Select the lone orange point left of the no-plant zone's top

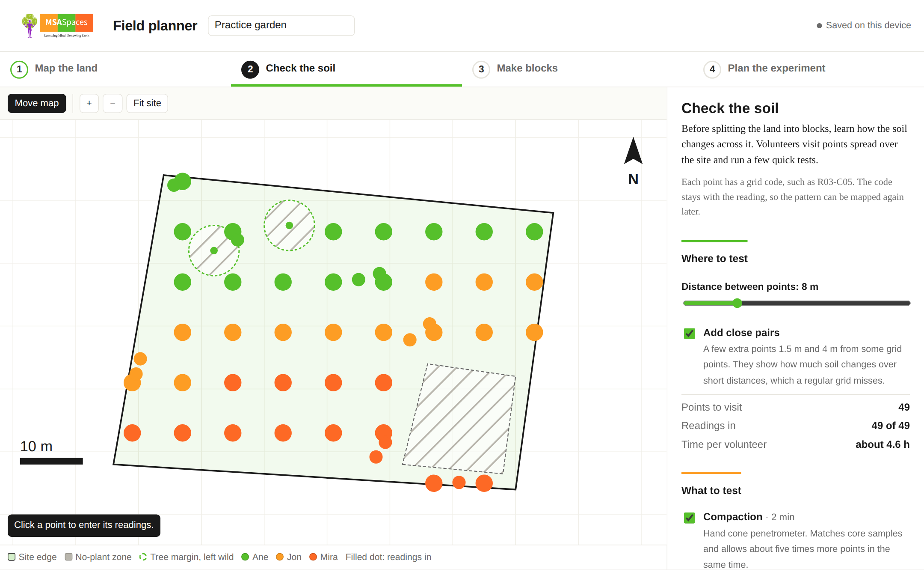coord(410,340)
